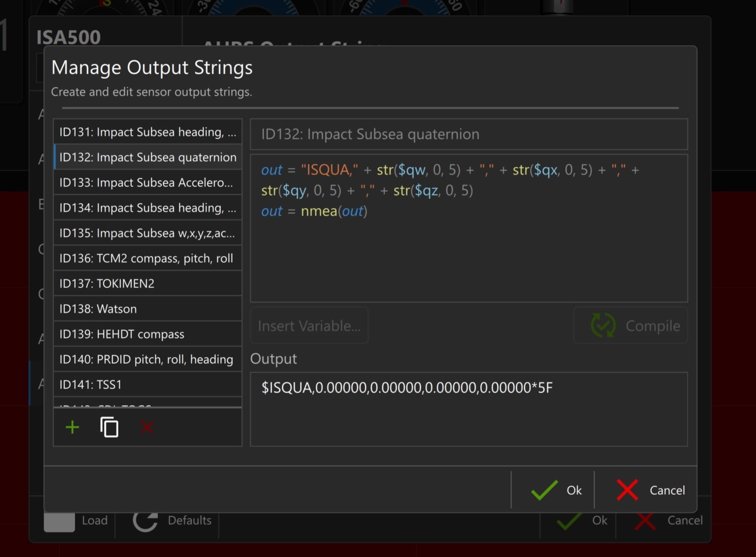756x557 pixels.
Task: Click Defaults in the background ISA500 window
Action: click(x=172, y=520)
